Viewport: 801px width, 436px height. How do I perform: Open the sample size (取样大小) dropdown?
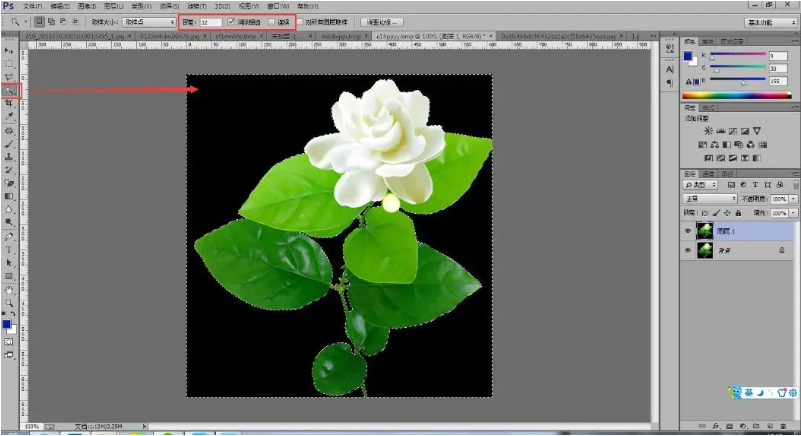click(x=148, y=21)
